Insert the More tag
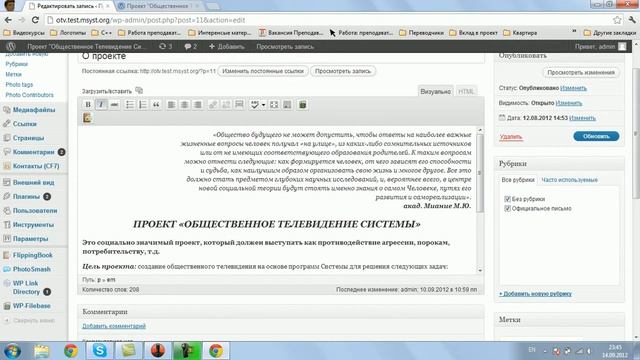This screenshot has height=360, width=640. tap(239, 105)
